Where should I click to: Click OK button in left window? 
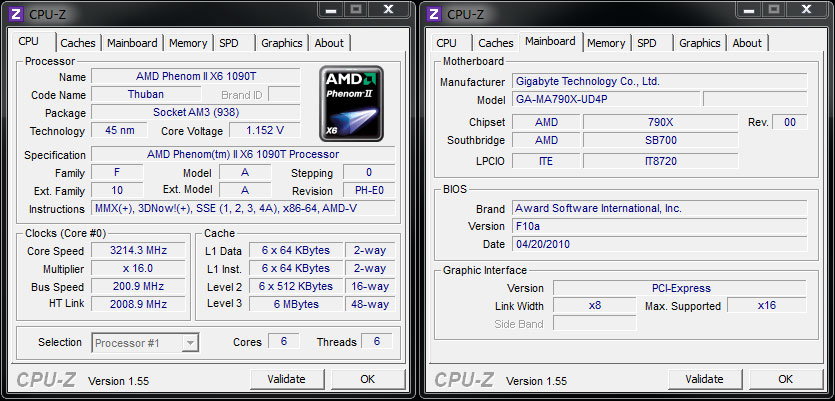[x=367, y=379]
